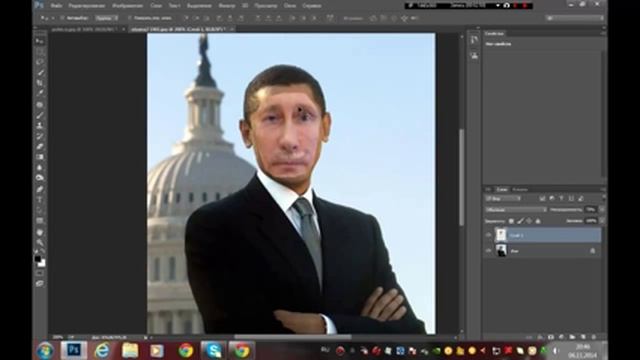Image resolution: width=640 pixels, height=360 pixels.
Task: Click the canvas vertical scrollbar
Action: (462, 178)
